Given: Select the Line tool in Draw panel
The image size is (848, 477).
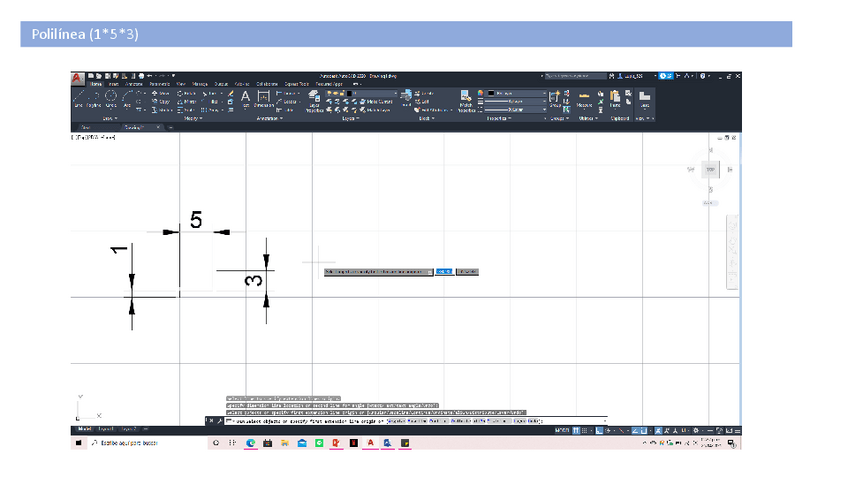Looking at the screenshot, I should coord(78,99).
